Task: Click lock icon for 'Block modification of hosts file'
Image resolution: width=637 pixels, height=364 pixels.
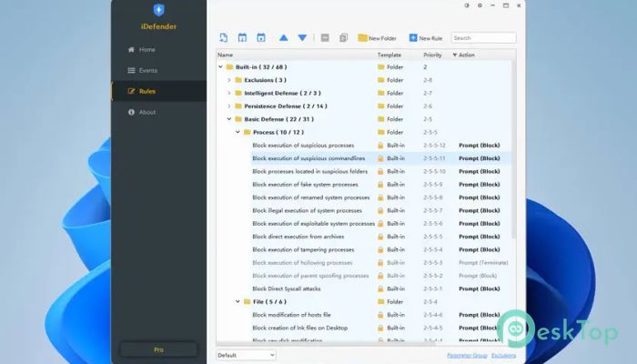Action: [380, 315]
